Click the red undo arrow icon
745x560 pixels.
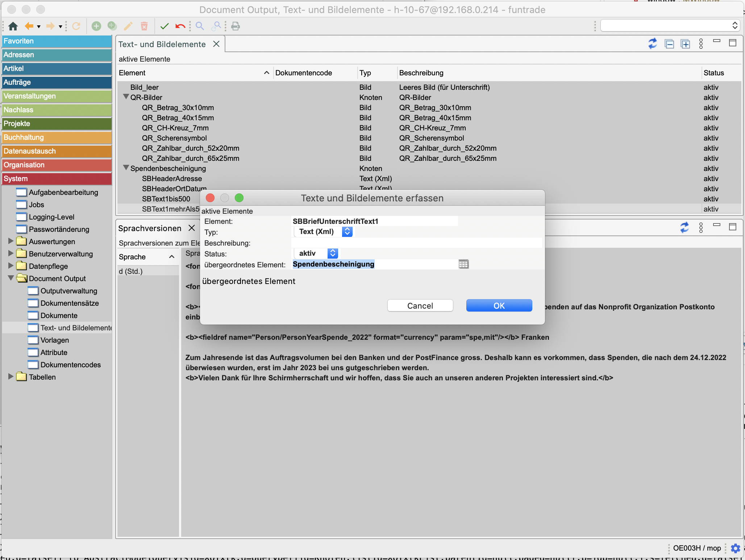click(180, 26)
